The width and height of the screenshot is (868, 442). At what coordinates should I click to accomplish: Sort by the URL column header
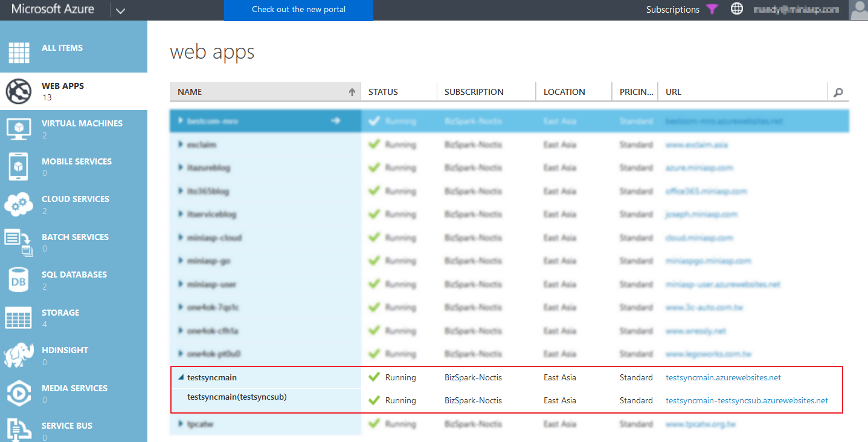coord(742,92)
